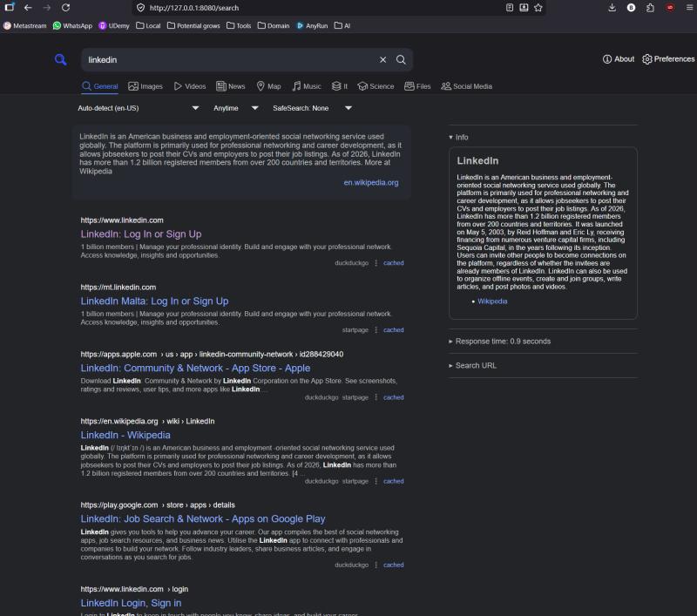This screenshot has height=616, width=697.
Task: Open 'LinkedIn - Wikipedia' result
Action: [x=125, y=435]
